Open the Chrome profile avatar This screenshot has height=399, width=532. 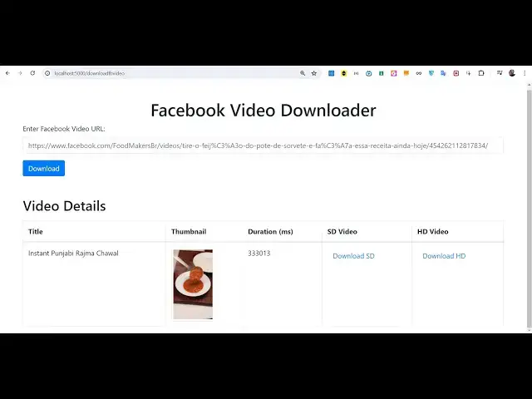tap(512, 73)
